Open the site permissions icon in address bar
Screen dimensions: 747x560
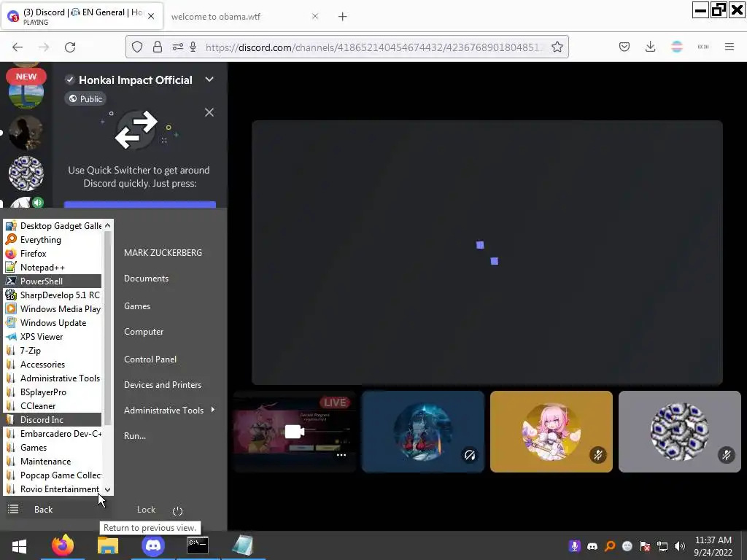(178, 47)
